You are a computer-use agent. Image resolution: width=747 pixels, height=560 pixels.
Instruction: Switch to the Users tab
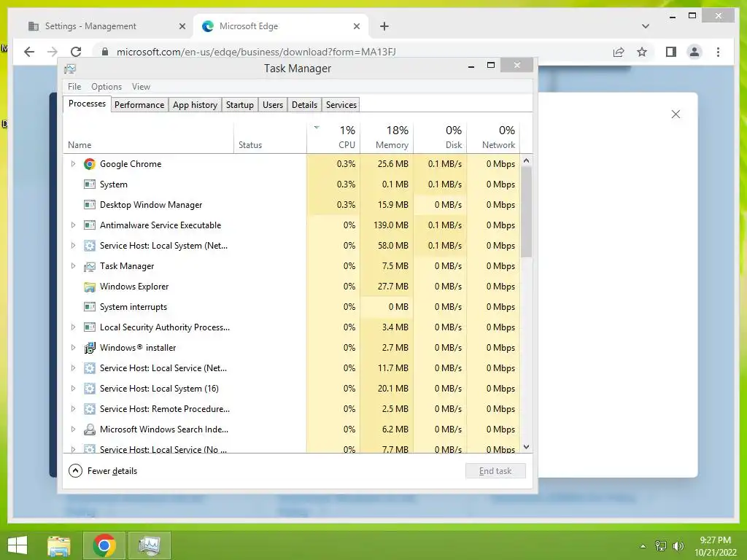[273, 105]
